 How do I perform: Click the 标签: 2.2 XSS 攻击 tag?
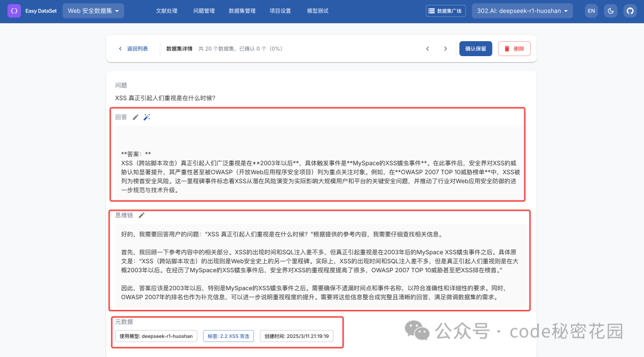point(228,336)
